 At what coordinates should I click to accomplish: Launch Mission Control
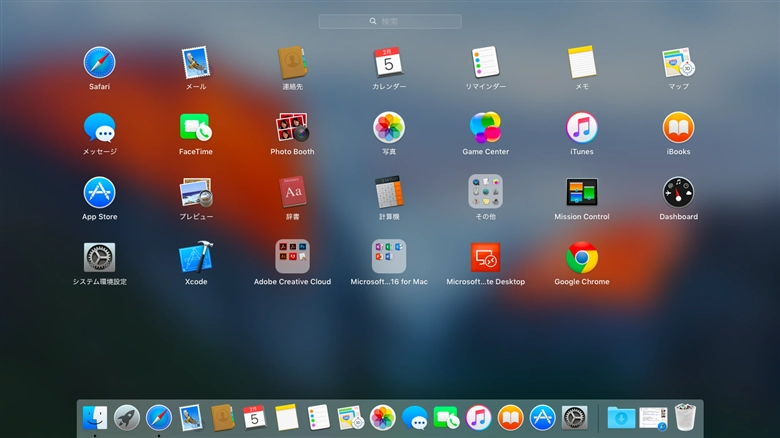(x=582, y=193)
